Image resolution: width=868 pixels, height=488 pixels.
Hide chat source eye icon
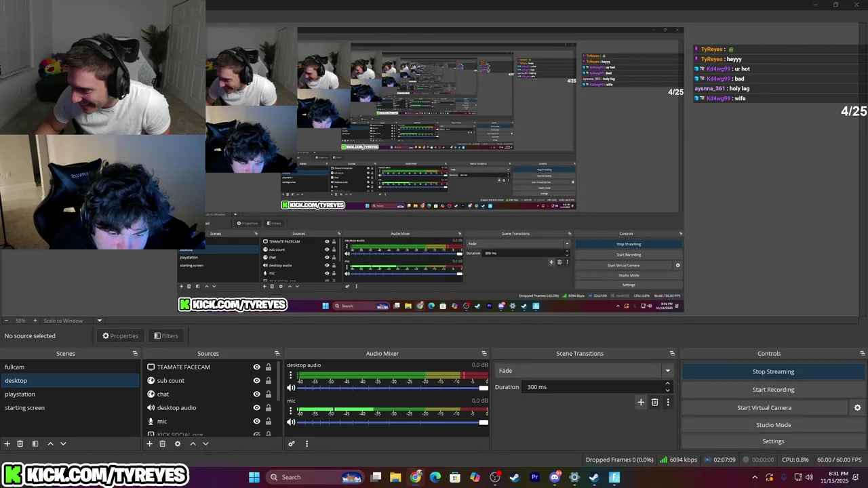256,394
